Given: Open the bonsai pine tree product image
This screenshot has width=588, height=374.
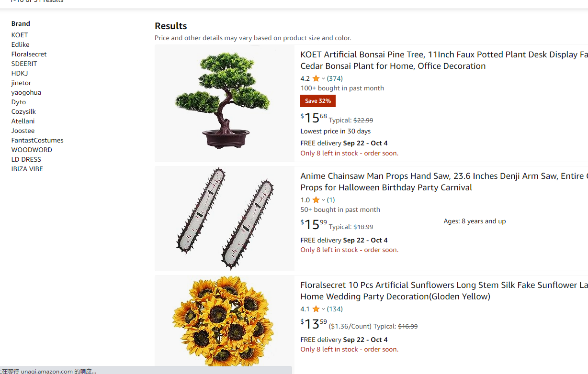Looking at the screenshot, I should [224, 103].
